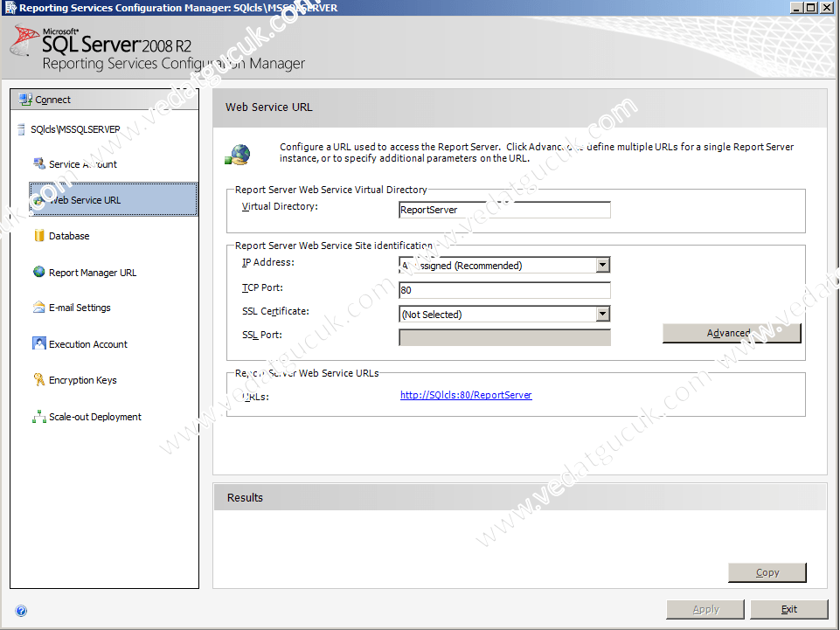Click the SQlcls\MSSQLSERVER instance name
Viewport: 840px width, 630px height.
coord(75,129)
